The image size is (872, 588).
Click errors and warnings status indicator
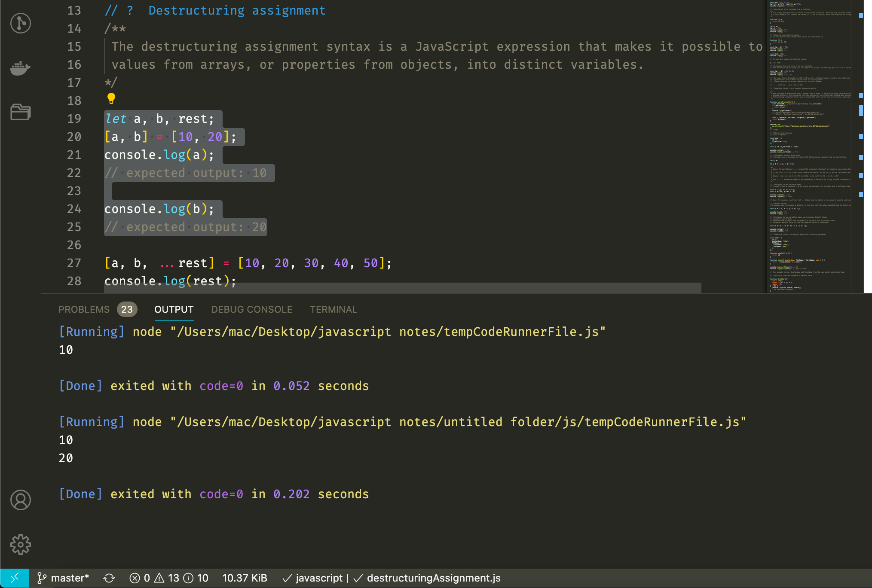point(169,578)
